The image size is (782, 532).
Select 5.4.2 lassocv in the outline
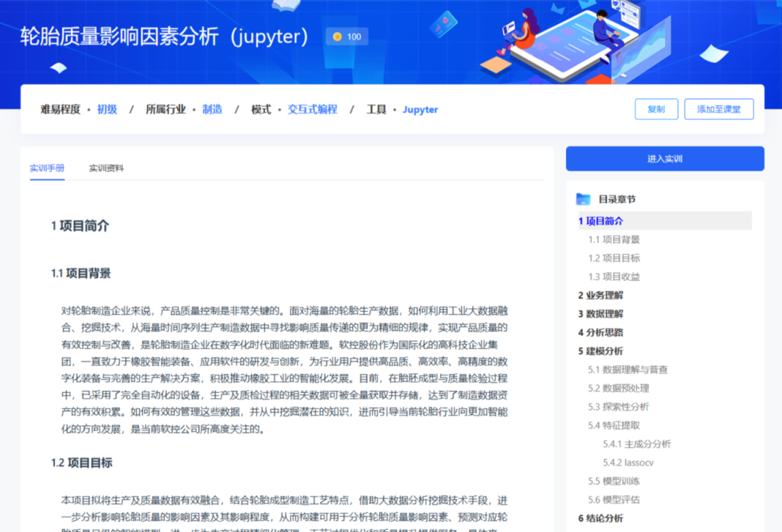point(628,463)
